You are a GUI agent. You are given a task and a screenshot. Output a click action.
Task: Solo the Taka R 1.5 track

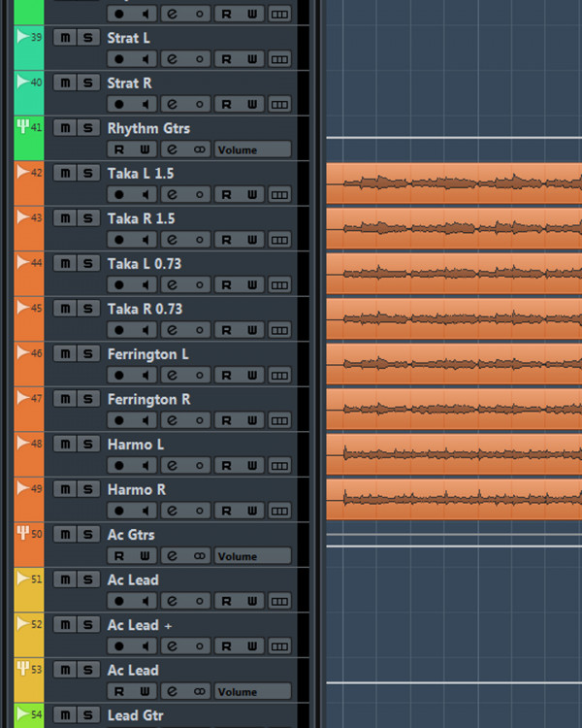coord(88,218)
